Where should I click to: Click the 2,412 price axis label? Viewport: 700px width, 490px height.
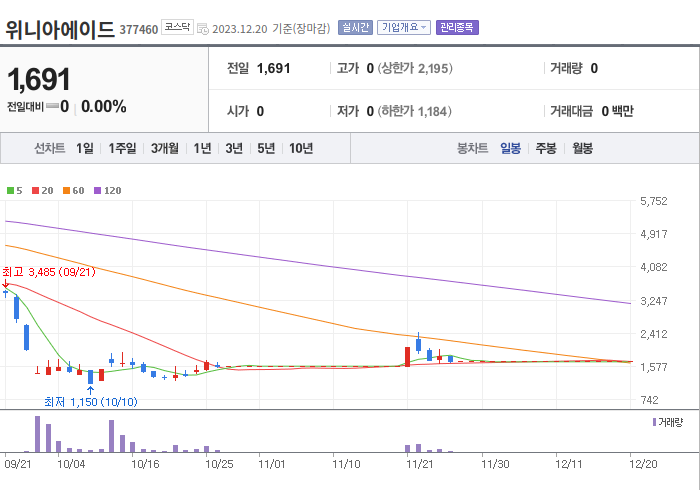coord(654,334)
